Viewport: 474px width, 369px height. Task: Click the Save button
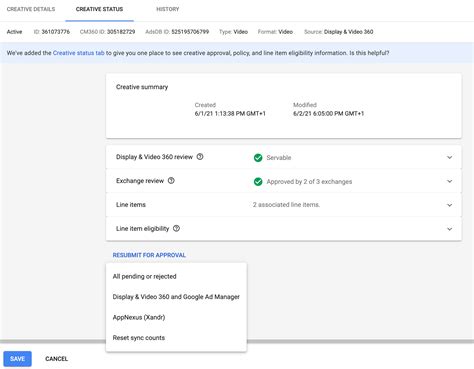[17, 359]
